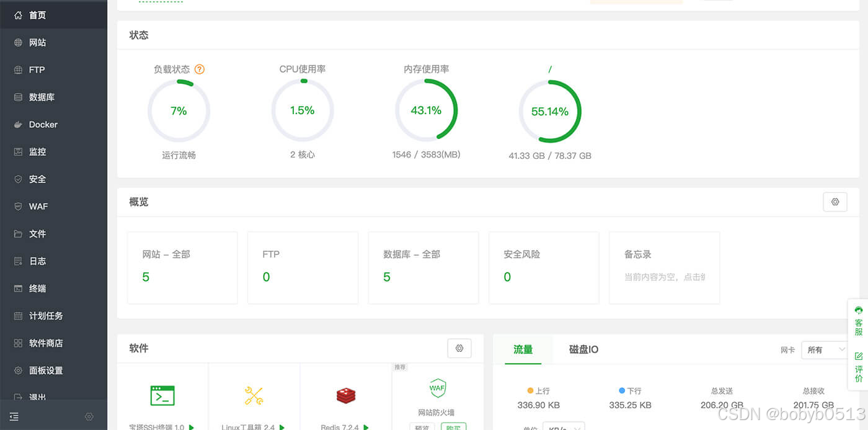Viewport: 868px width, 430px height.
Task: Select 退出 logout in the sidebar
Action: [x=53, y=396]
